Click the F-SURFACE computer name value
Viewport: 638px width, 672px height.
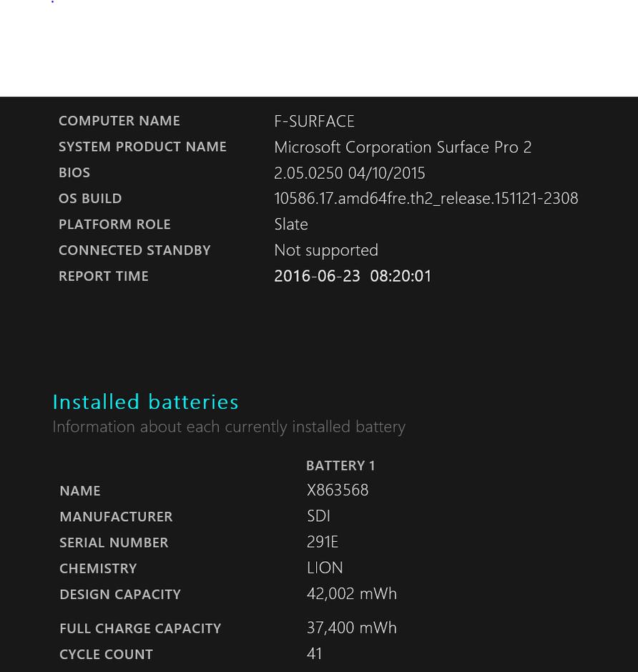pos(314,122)
